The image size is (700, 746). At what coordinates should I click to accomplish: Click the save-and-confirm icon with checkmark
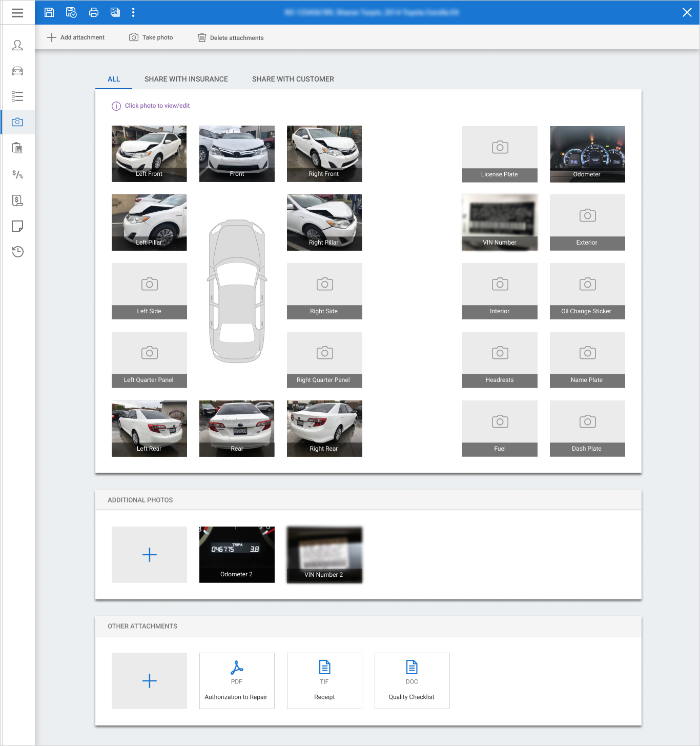pyautogui.click(x=71, y=12)
